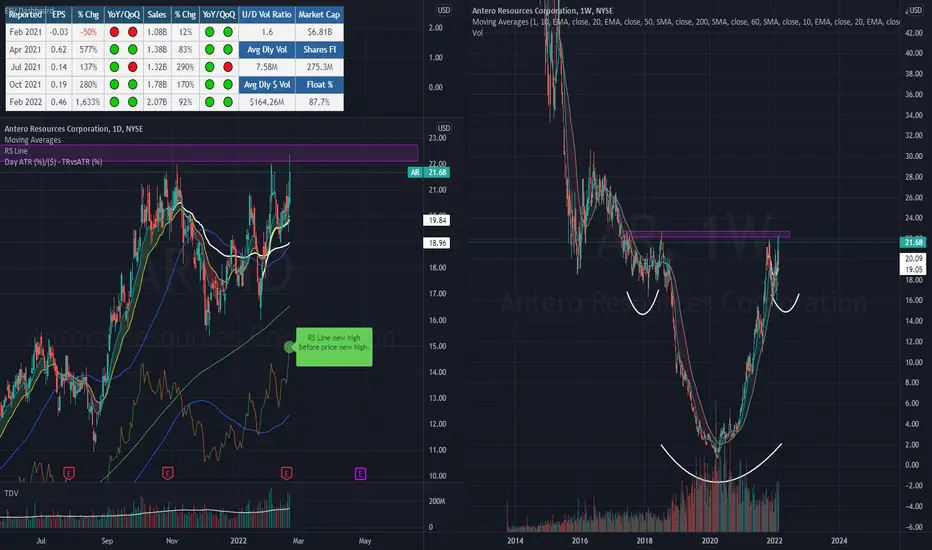Click the $6.81B market cap value

319,32
